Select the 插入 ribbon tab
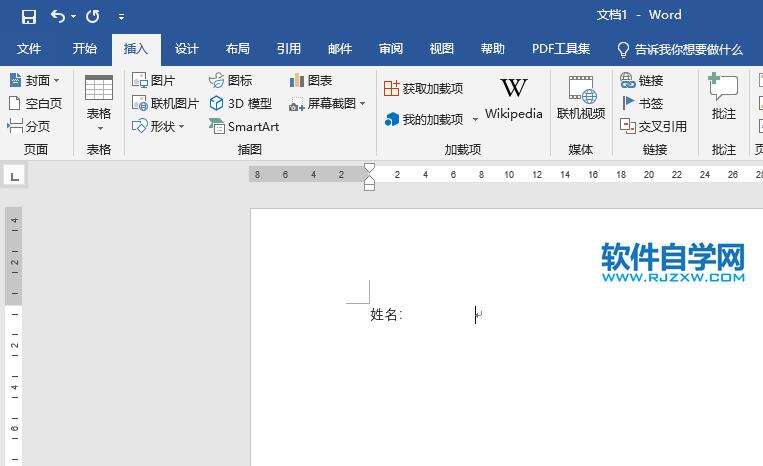This screenshot has width=763, height=466. (136, 49)
